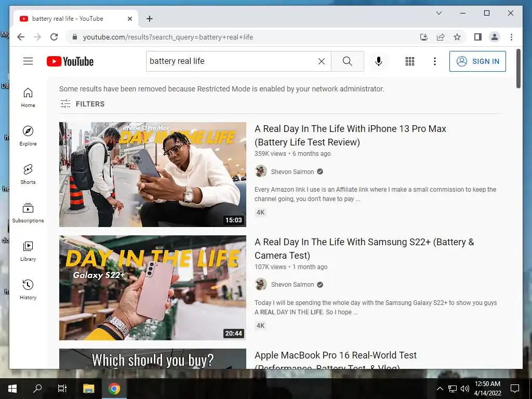The width and height of the screenshot is (532, 399).
Task: Go back in Chrome
Action: [21, 37]
